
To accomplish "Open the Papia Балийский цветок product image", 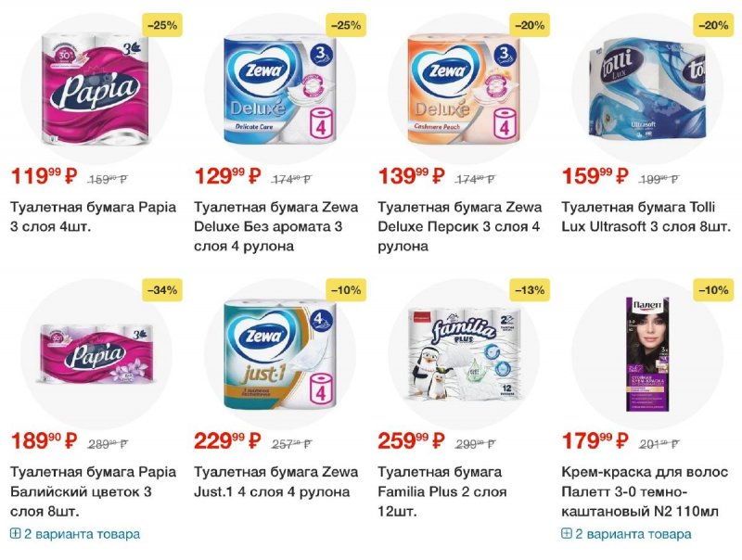I will (96, 354).
